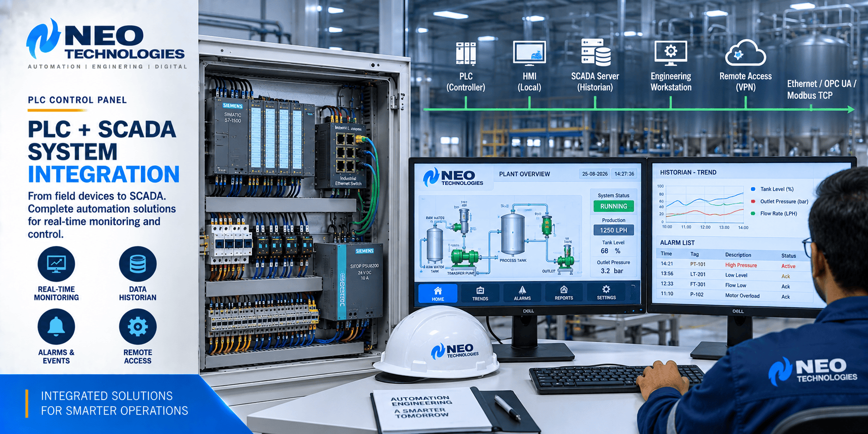The image size is (868, 434).
Task: Click the green transfer pump graphic
Action: coord(464,257)
